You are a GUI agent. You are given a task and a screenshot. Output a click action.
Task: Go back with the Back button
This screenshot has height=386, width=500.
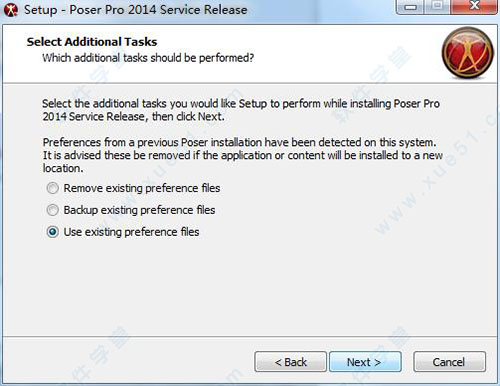[x=290, y=362]
